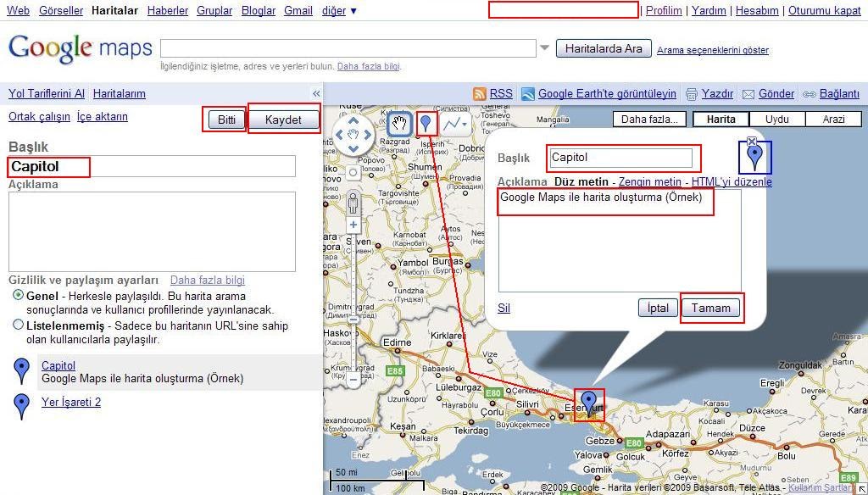The height and width of the screenshot is (495, 868).
Task: Click Tamam in the balloon
Action: coord(711,308)
